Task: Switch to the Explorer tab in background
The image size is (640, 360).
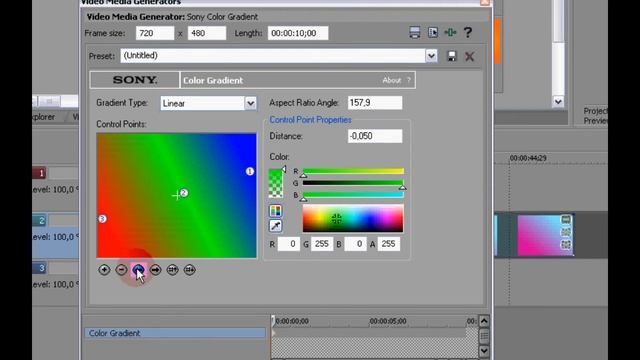Action: (x=43, y=117)
